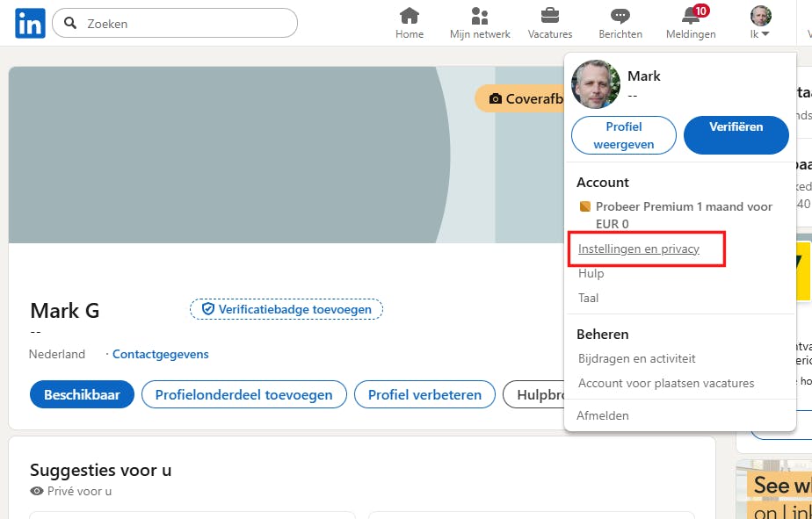Click Profielonderdeel toevoegen button

(244, 395)
